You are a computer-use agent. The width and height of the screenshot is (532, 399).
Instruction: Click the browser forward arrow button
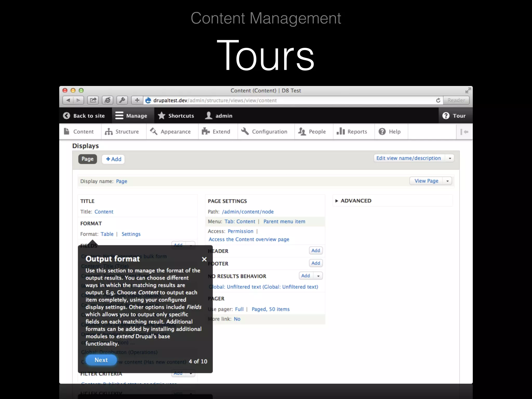78,100
